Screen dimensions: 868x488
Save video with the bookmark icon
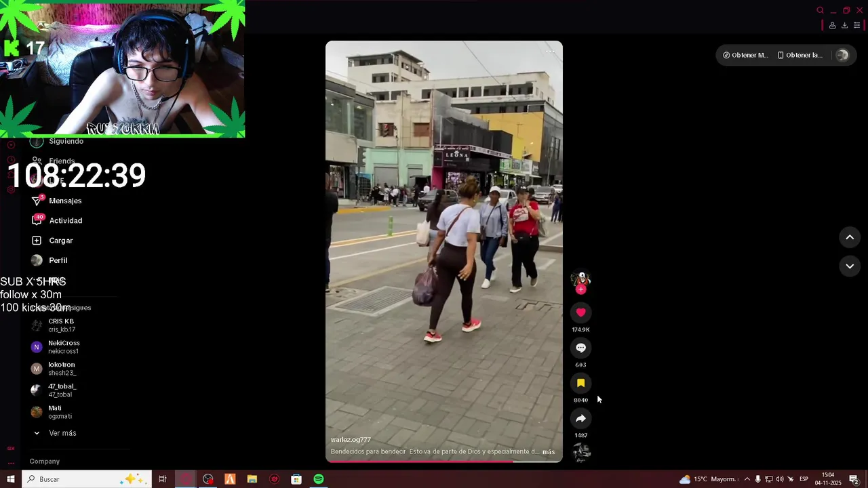click(580, 383)
